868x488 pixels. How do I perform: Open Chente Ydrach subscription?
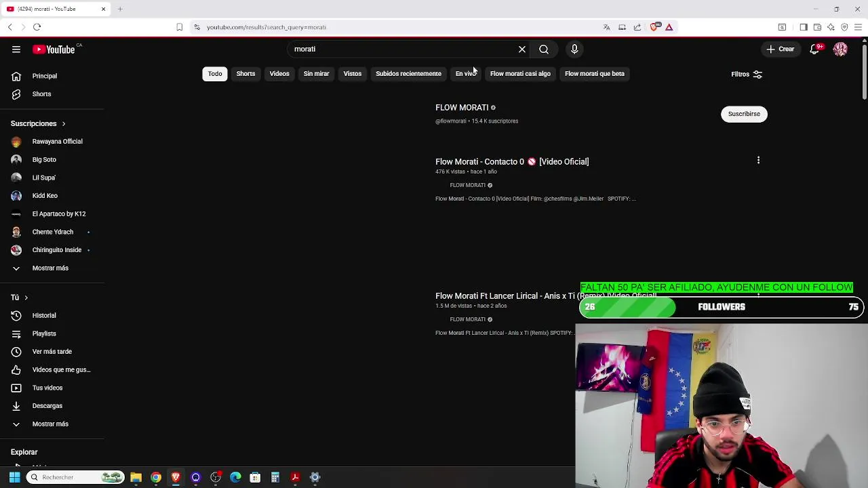(52, 232)
